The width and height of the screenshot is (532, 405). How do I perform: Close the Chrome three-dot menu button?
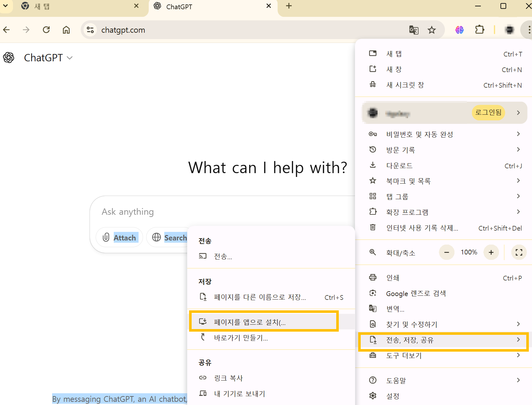528,30
